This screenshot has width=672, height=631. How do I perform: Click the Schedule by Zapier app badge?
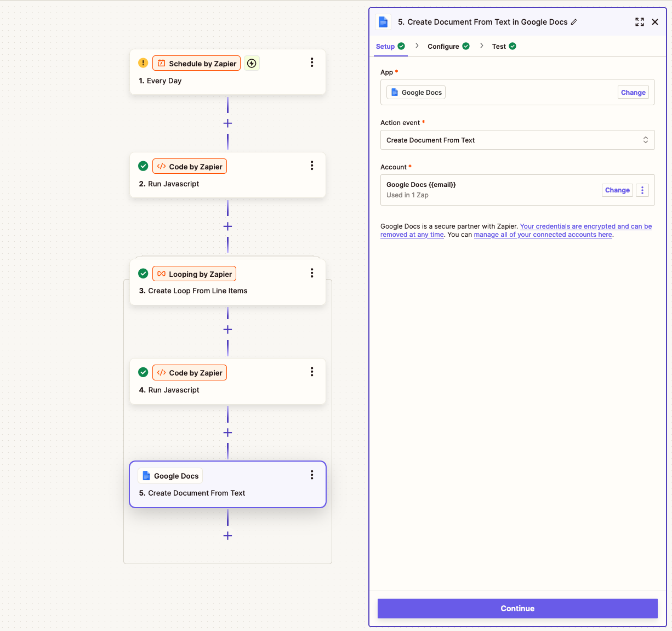pyautogui.click(x=196, y=64)
